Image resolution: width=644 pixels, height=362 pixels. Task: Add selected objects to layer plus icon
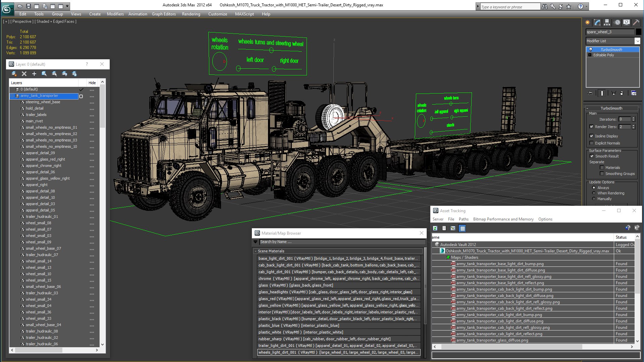click(34, 74)
